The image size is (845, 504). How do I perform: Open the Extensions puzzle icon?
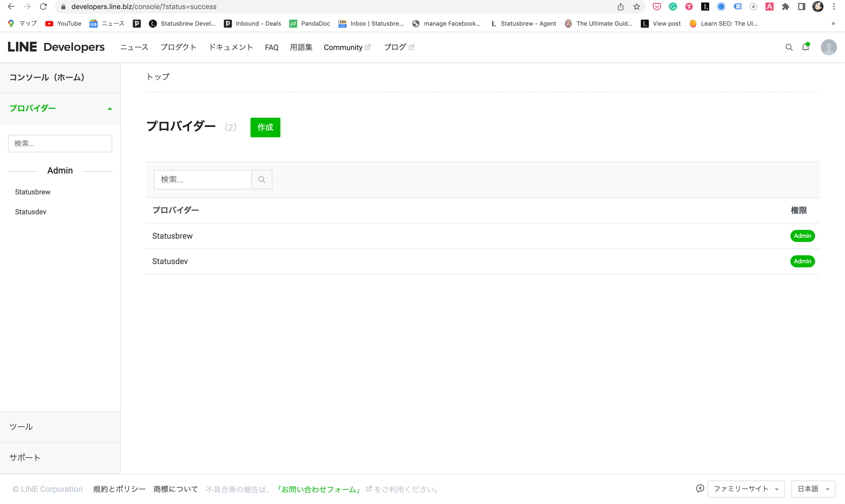click(786, 7)
